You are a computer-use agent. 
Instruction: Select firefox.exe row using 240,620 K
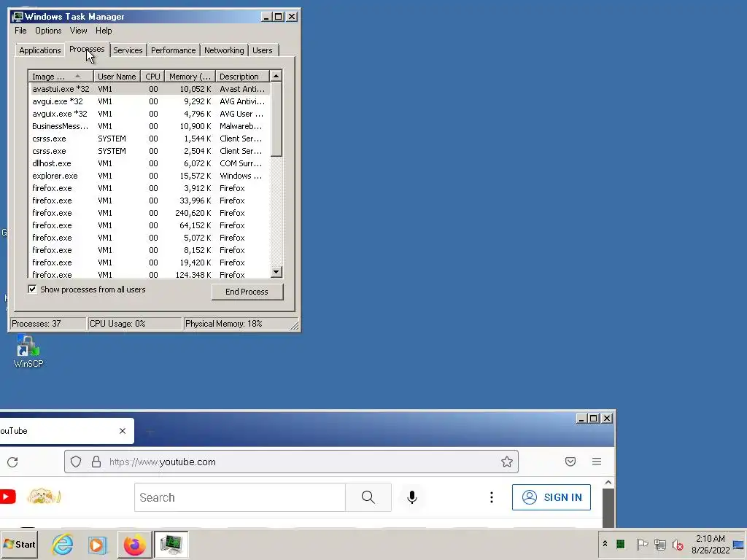[x=149, y=213]
